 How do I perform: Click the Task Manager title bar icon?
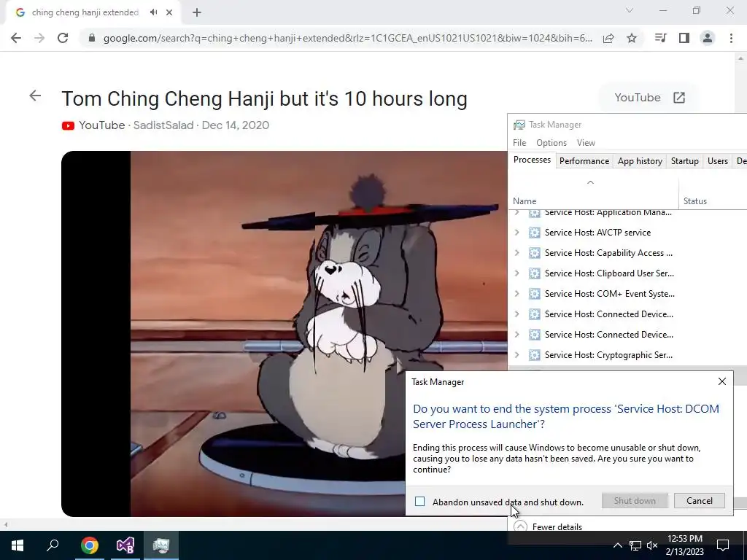point(519,125)
